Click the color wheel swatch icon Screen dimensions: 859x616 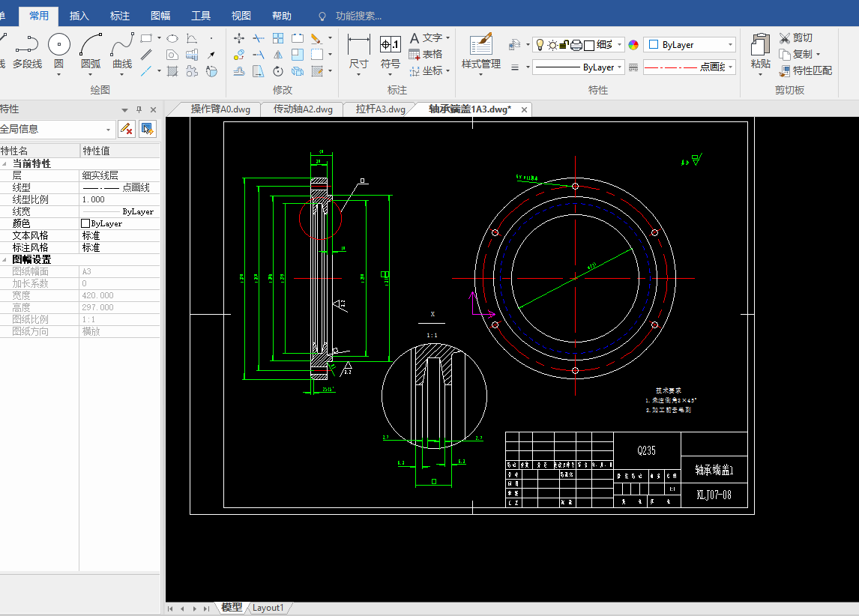[x=633, y=45]
